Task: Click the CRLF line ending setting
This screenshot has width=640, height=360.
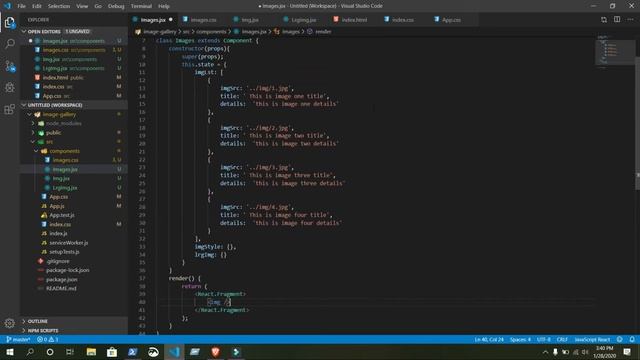Action: pyautogui.click(x=562, y=340)
